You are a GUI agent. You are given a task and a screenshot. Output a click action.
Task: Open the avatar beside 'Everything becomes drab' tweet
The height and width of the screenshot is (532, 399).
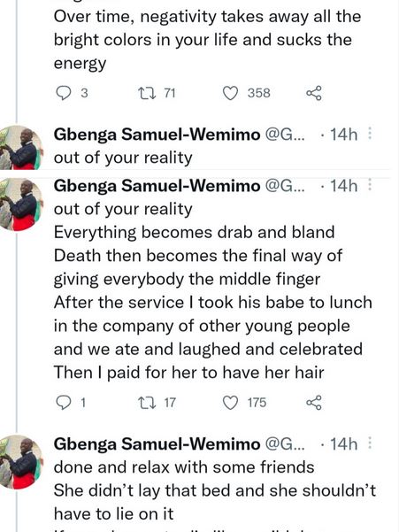coord(21,204)
